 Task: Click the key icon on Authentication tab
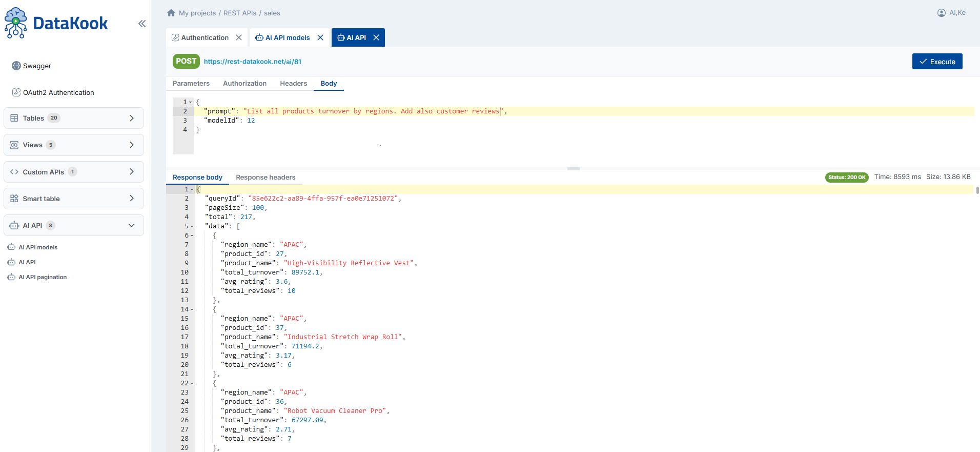(175, 37)
